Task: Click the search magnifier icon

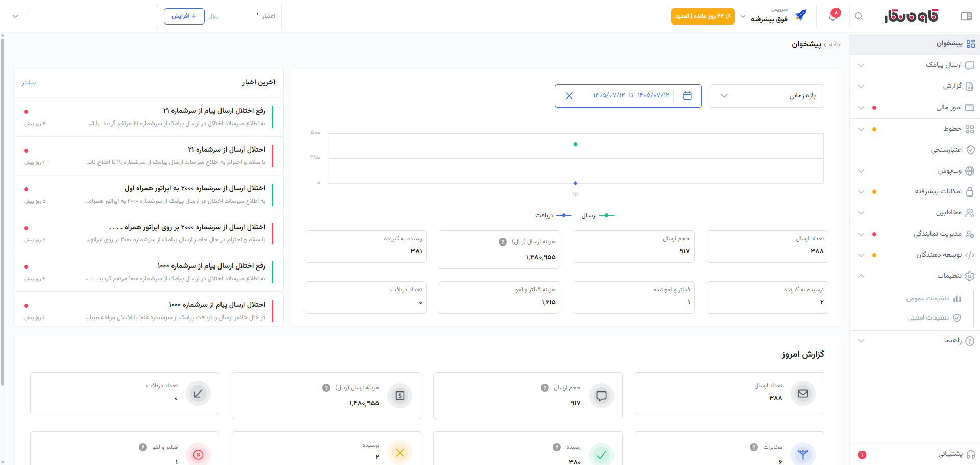Action: [x=859, y=16]
